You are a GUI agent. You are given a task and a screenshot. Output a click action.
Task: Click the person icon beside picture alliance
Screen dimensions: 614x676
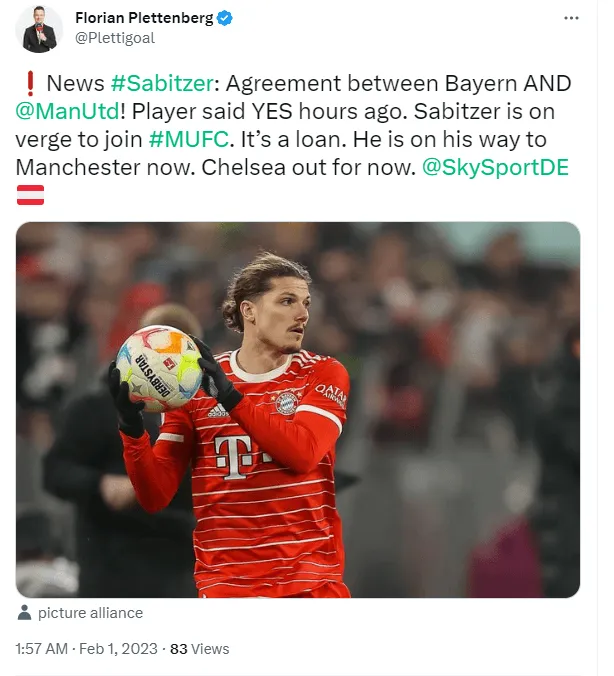coord(25,613)
